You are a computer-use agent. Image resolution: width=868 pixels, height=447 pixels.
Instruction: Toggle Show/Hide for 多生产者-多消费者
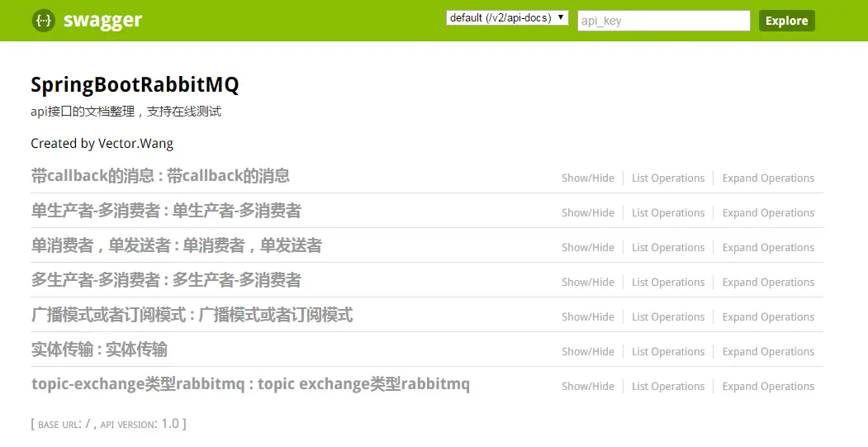pos(588,283)
